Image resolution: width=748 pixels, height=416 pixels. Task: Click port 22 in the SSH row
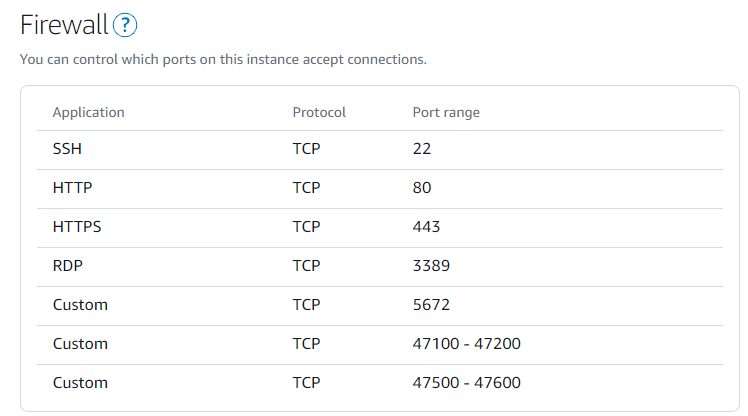click(422, 148)
